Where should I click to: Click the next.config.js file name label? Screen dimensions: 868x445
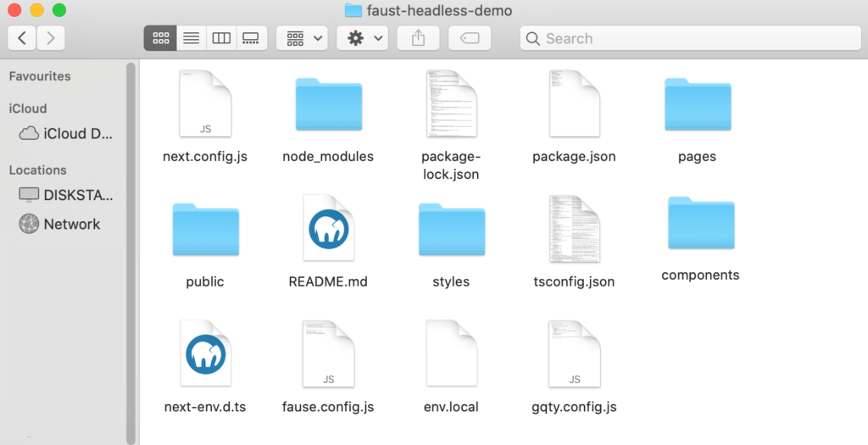point(205,157)
